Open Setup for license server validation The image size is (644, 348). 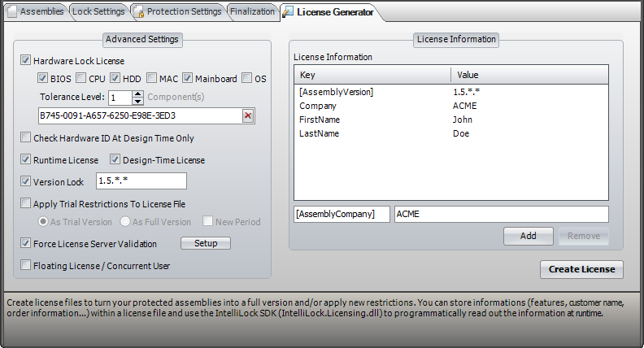click(205, 243)
